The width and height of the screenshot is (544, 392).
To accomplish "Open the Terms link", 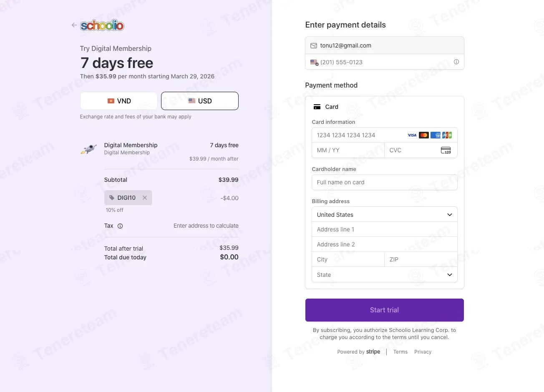I will [400, 352].
